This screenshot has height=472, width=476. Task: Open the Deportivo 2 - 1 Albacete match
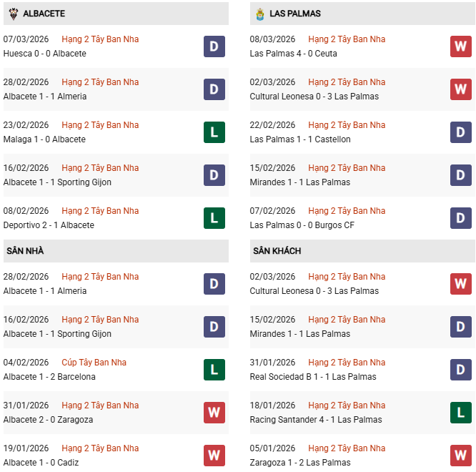click(x=49, y=225)
